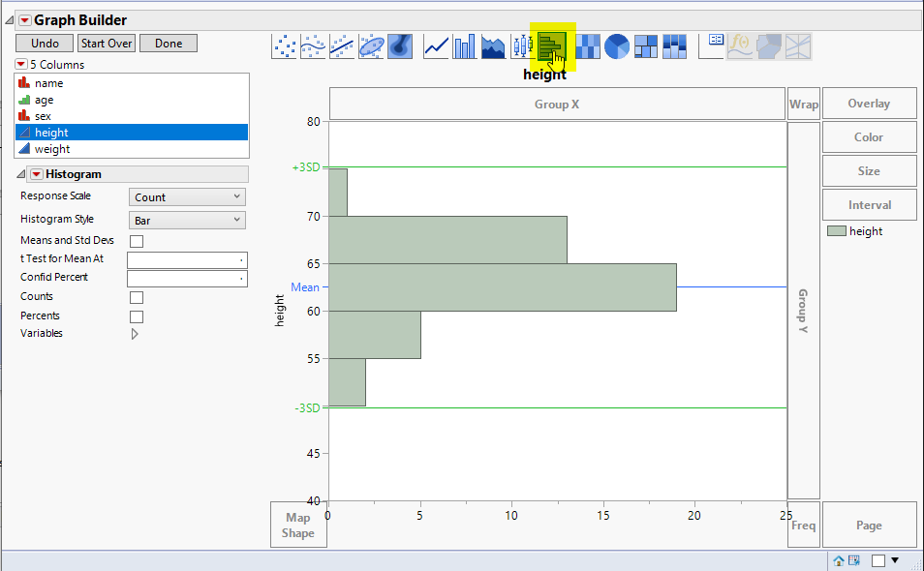Click the Map Shape drop zone
This screenshot has height=571, width=924.
click(x=298, y=525)
